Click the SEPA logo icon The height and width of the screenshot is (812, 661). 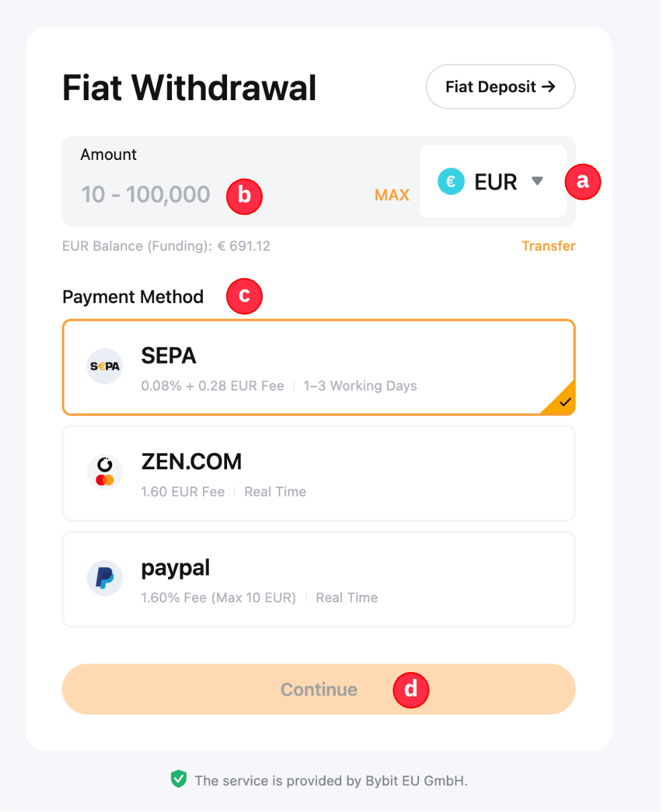click(105, 366)
